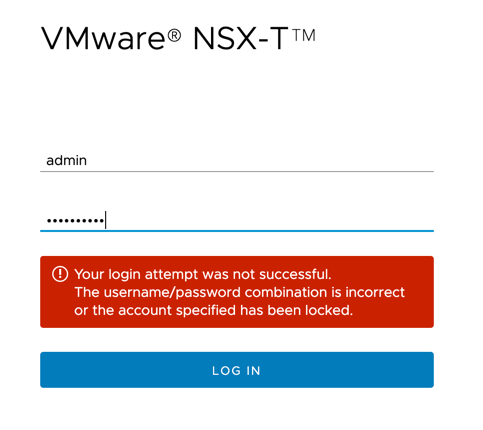The height and width of the screenshot is (430, 483).
Task: Click the NSX-T word in the title
Action: tap(240, 38)
